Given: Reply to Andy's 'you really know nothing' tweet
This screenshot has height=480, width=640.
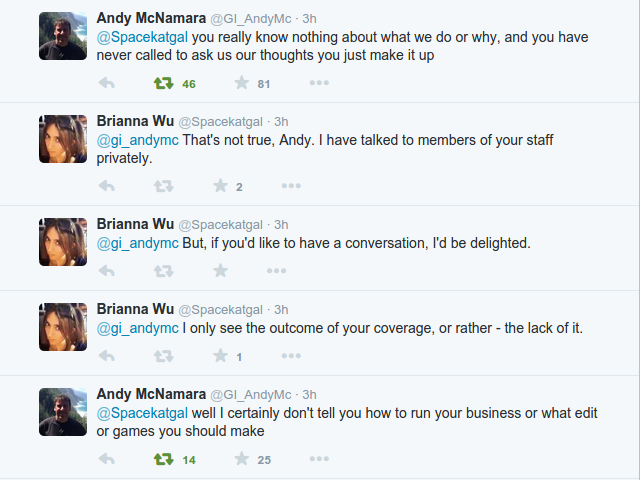Looking at the screenshot, I should pyautogui.click(x=107, y=83).
